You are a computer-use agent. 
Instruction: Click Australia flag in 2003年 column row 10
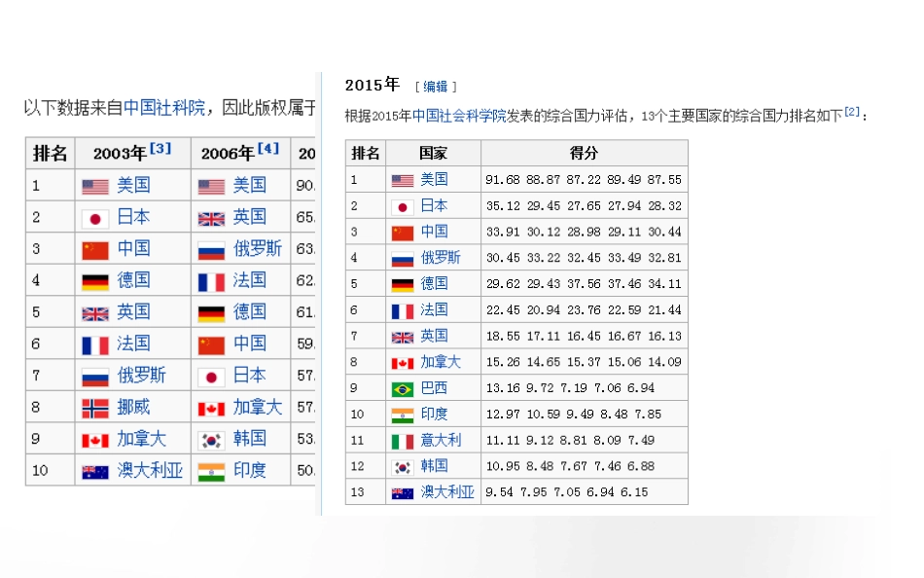click(95, 472)
